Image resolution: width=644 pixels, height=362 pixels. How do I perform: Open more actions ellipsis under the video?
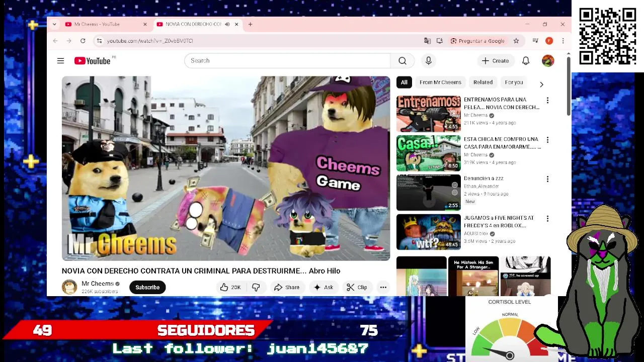point(383,288)
